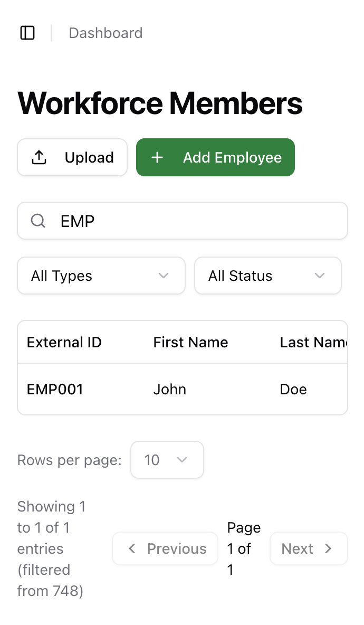Viewport: 364px width, 625px height.
Task: Sort by First Name column header
Action: coord(190,342)
